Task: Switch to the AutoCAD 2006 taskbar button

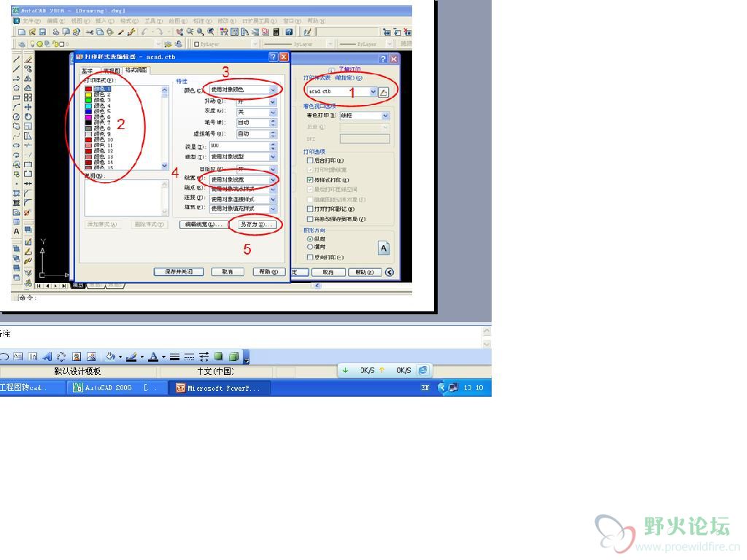Action: (x=117, y=388)
